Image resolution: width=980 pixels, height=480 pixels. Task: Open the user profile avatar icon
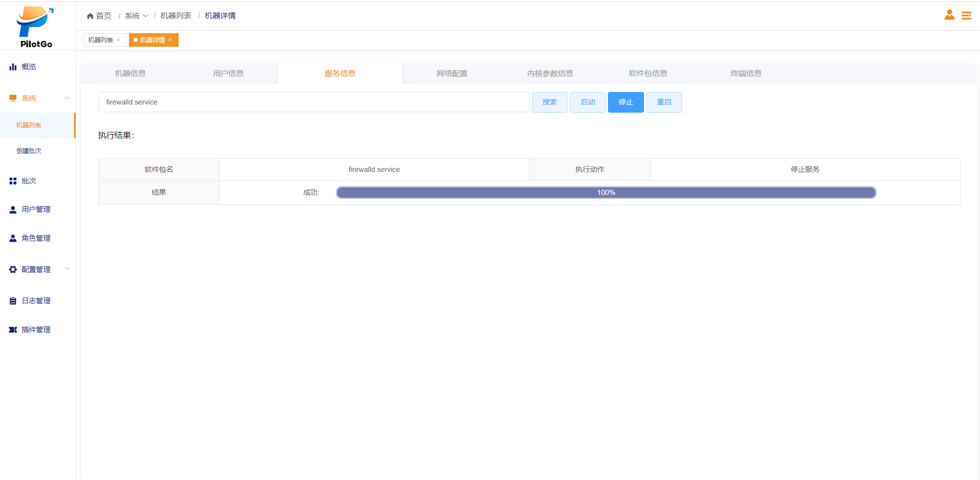(949, 15)
